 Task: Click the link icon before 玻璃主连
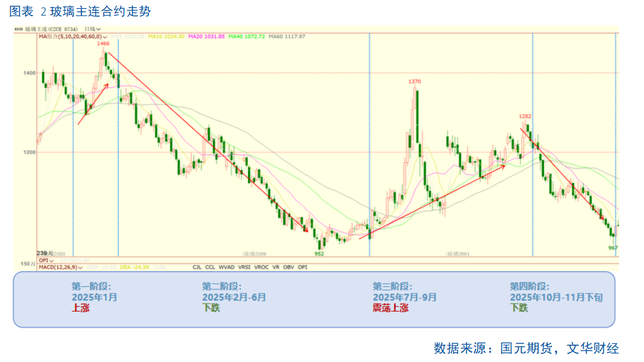click(19, 29)
